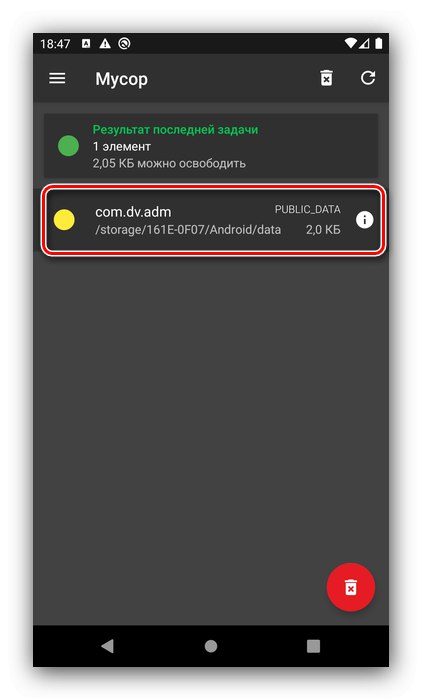
Task: Tap the Android home navigation button
Action: pos(211,646)
